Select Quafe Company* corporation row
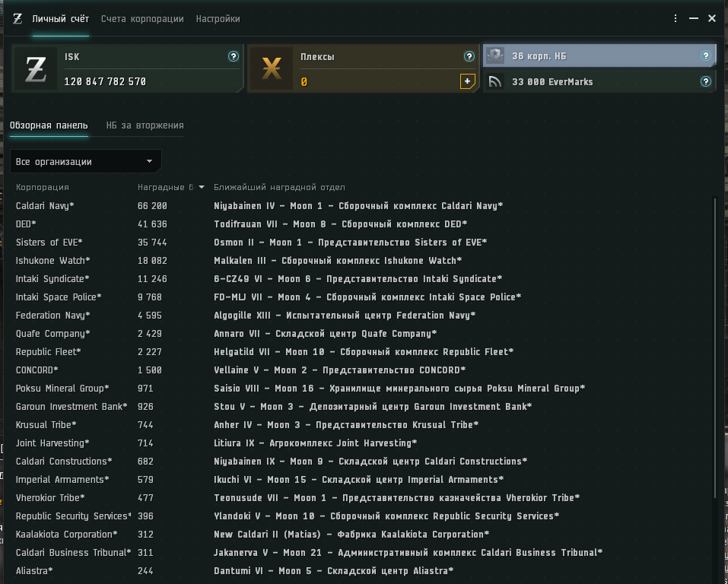The image size is (728, 584). click(362, 333)
